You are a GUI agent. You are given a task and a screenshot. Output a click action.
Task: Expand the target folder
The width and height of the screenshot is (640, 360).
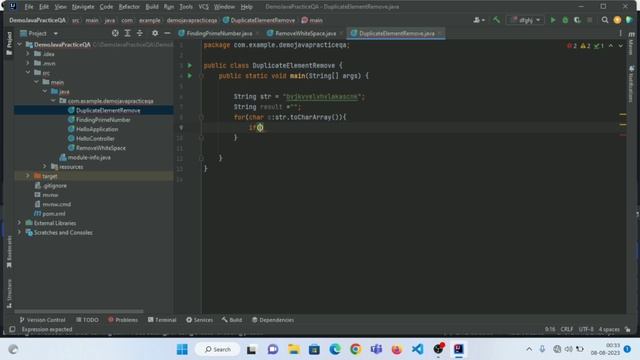[28, 176]
